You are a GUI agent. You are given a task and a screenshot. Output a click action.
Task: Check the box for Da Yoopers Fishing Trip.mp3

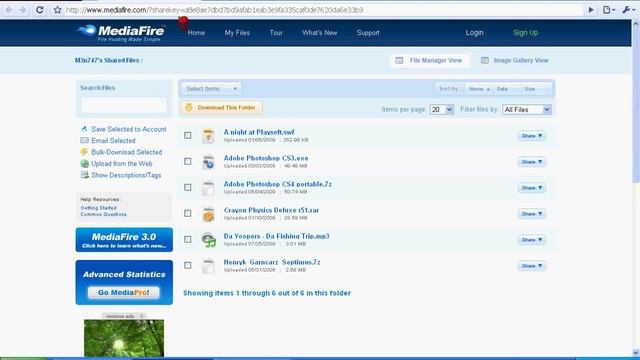[x=187, y=239]
